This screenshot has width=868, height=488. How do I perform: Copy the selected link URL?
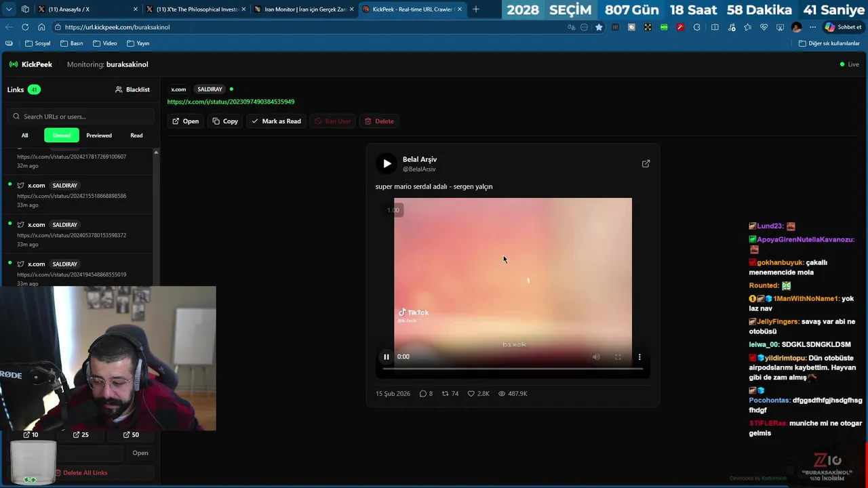(x=225, y=121)
